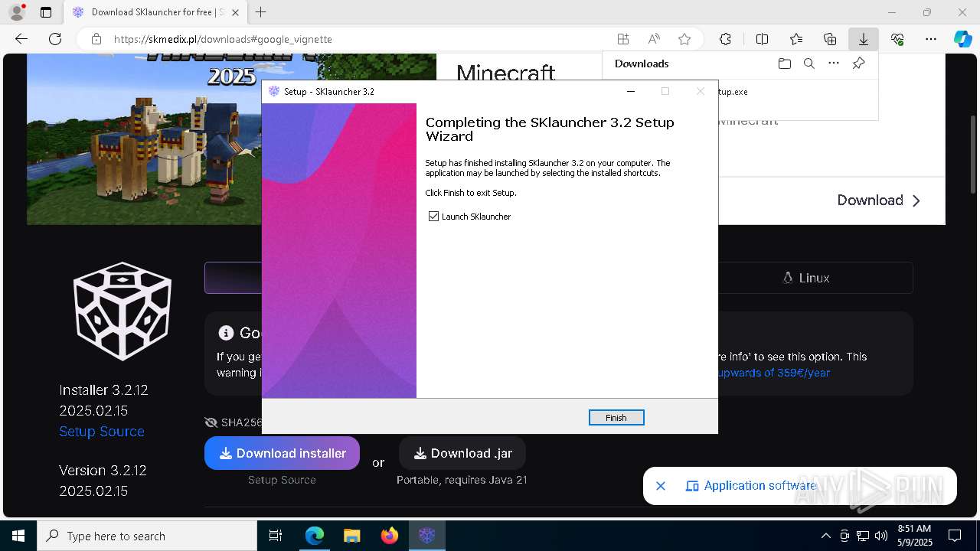980x551 pixels.
Task: Open the Windows notification center
Action: pos(955,536)
